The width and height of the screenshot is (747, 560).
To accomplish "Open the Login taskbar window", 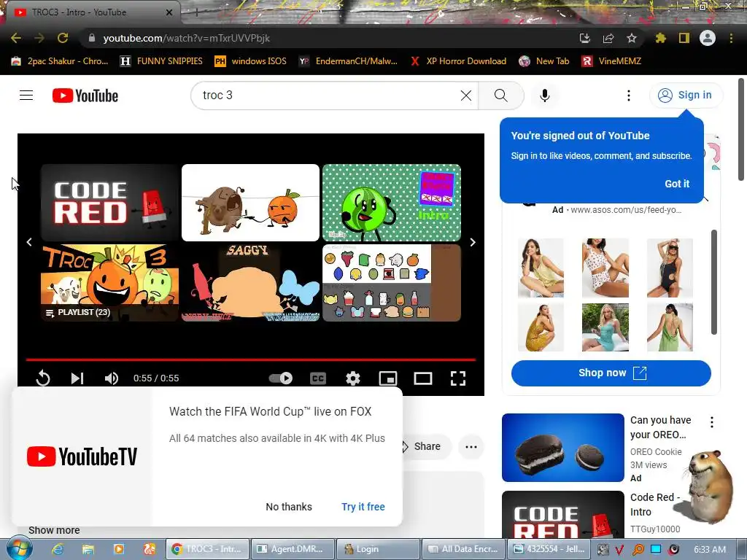I will pos(378,549).
